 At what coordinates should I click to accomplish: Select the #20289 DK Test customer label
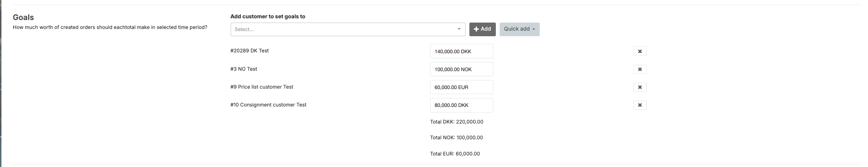coord(249,51)
